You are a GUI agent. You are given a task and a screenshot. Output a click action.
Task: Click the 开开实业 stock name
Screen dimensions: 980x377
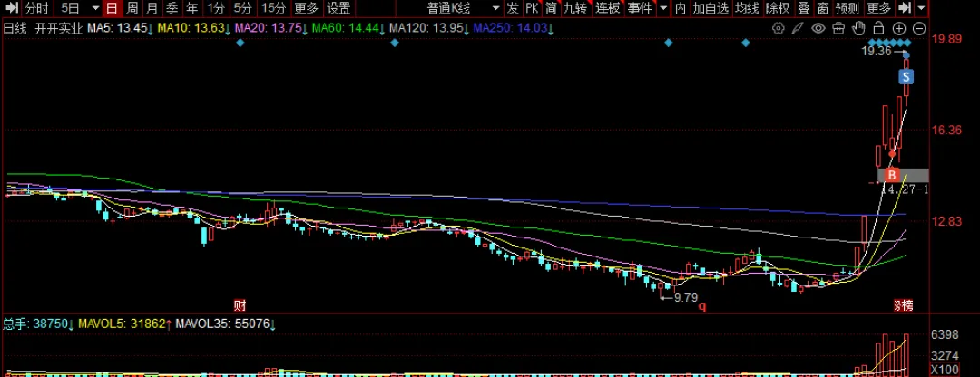point(59,28)
